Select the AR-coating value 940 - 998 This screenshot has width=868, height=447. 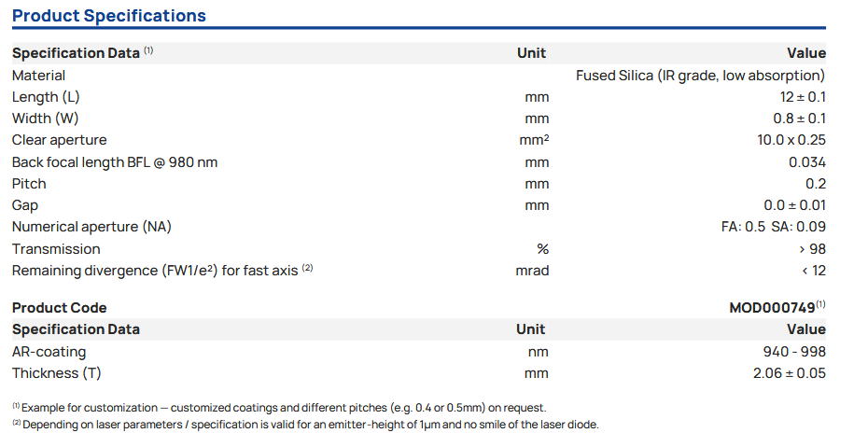794,352
